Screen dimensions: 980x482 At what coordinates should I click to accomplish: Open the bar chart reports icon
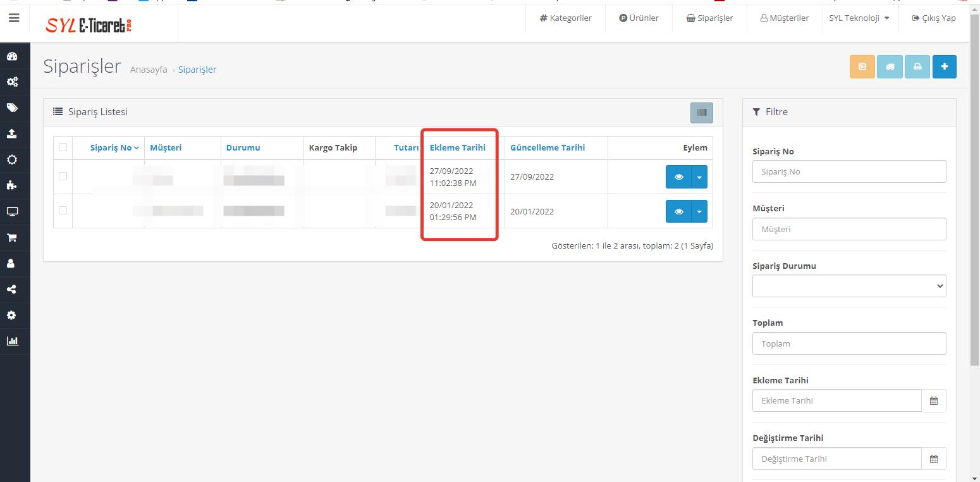pyautogui.click(x=12, y=341)
